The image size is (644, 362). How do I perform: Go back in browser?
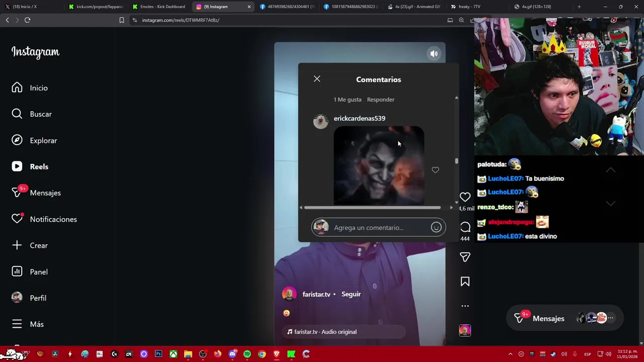coord(7,20)
